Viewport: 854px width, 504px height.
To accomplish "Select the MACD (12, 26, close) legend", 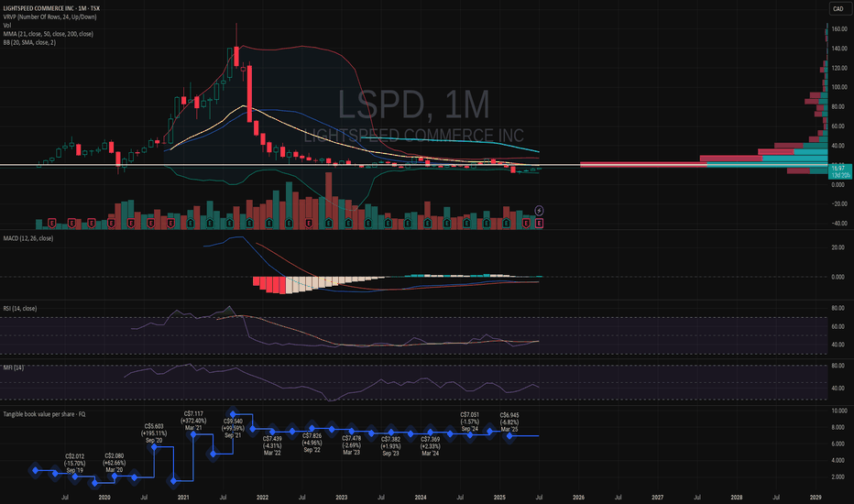I will [28, 238].
